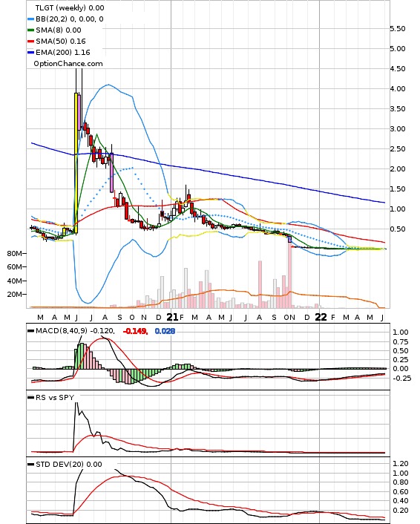Click the green SMA(8) legend swatch
This screenshot has width=420, height=524.
30,30
